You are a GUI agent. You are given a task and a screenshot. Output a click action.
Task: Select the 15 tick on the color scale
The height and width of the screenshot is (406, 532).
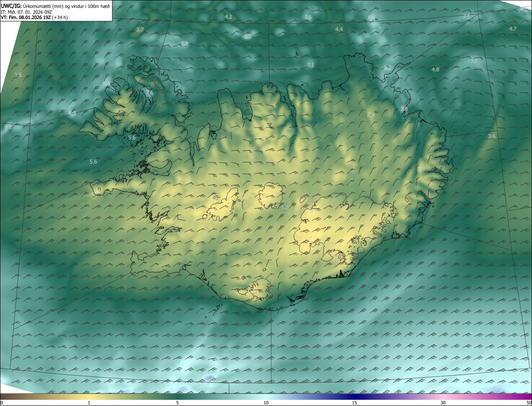[355, 403]
